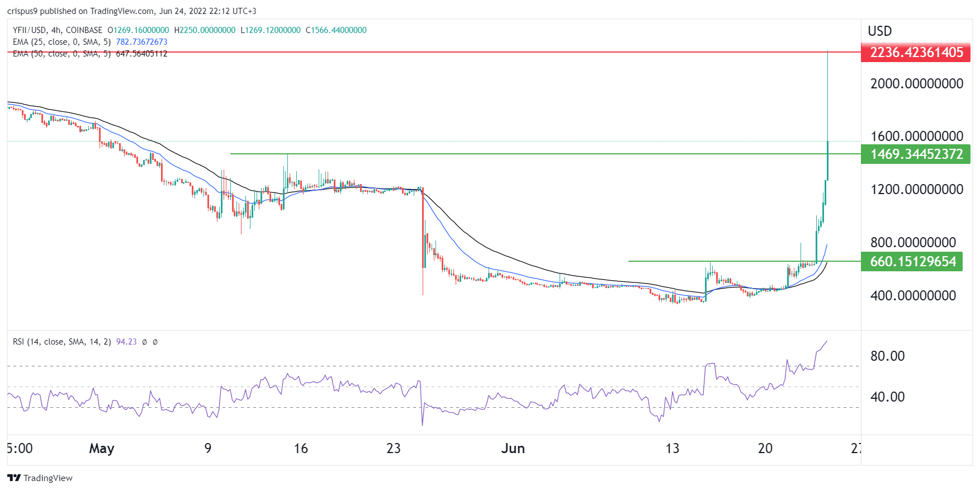The width and height of the screenshot is (980, 490).
Task: Select the EMA 50 indicator legend
Action: coord(61,54)
